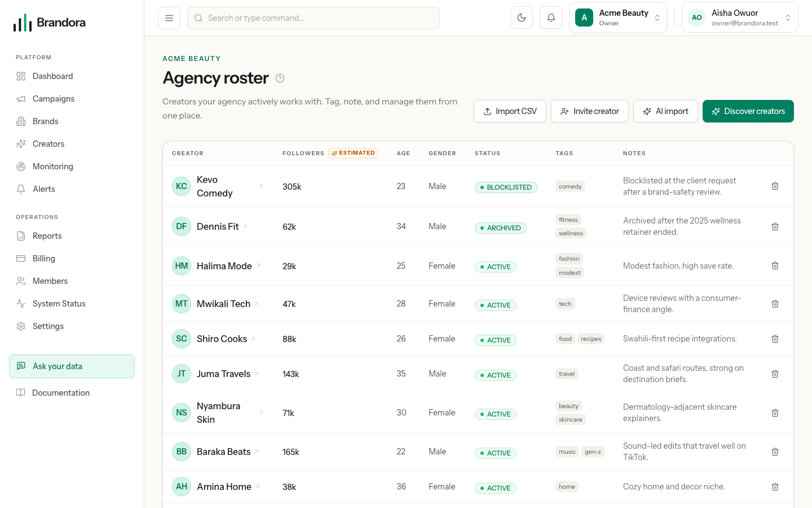Click the trash icon for Mwikali Tech

pyautogui.click(x=775, y=304)
